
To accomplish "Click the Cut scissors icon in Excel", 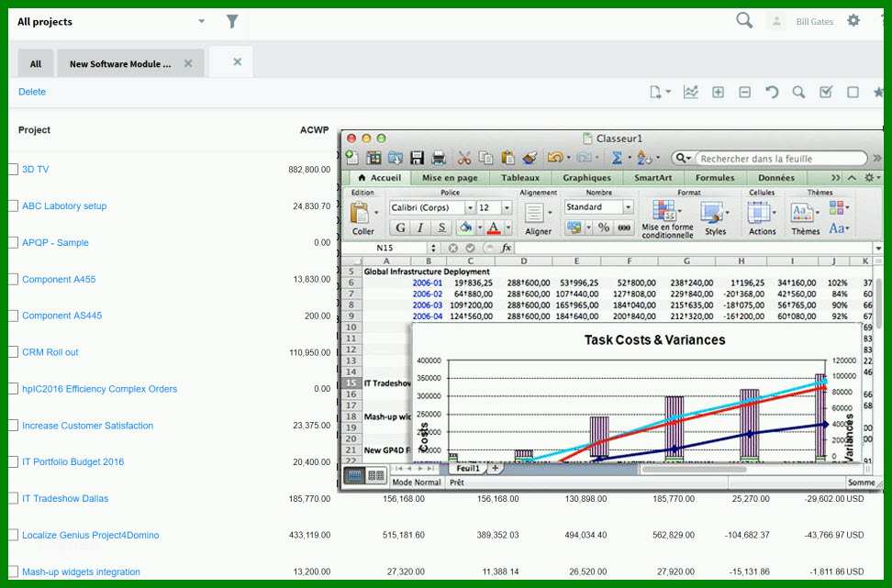I will [x=464, y=158].
